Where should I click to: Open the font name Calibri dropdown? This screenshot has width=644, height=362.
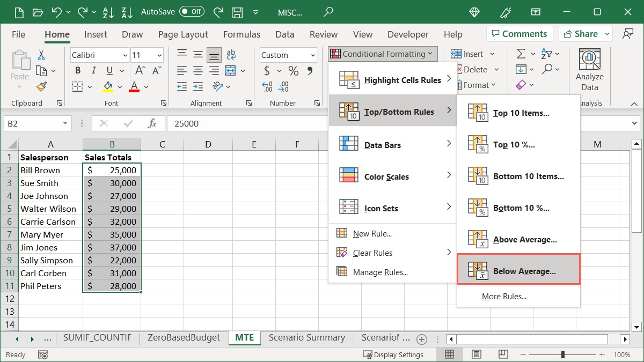click(x=125, y=55)
